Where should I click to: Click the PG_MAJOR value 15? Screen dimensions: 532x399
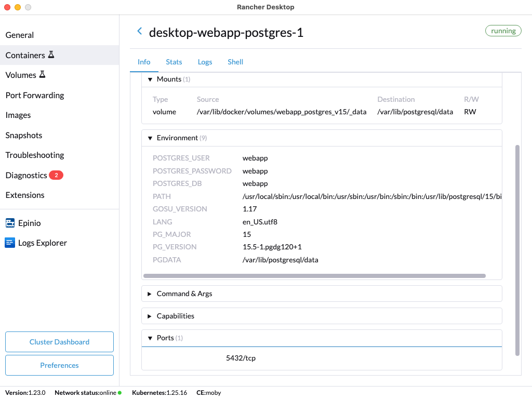(247, 234)
